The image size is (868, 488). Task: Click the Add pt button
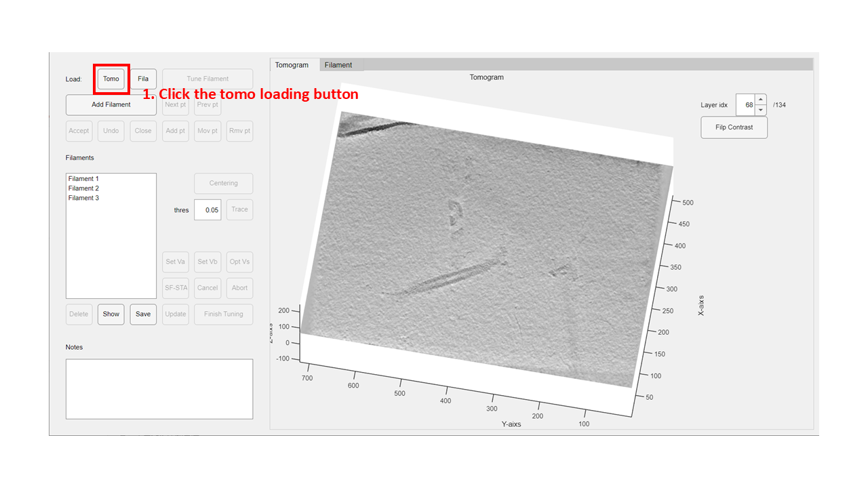176,131
